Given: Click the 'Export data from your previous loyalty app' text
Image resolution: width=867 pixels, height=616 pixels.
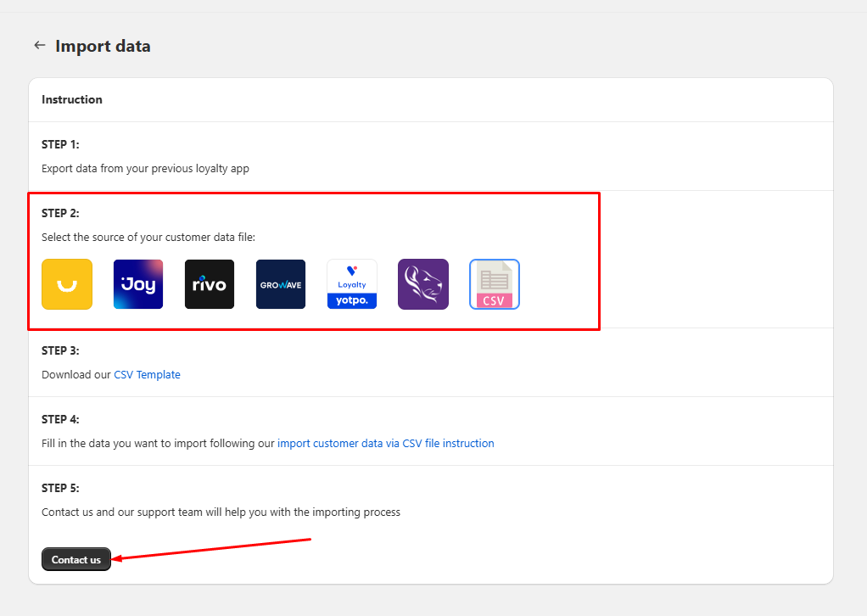Looking at the screenshot, I should click(x=145, y=168).
